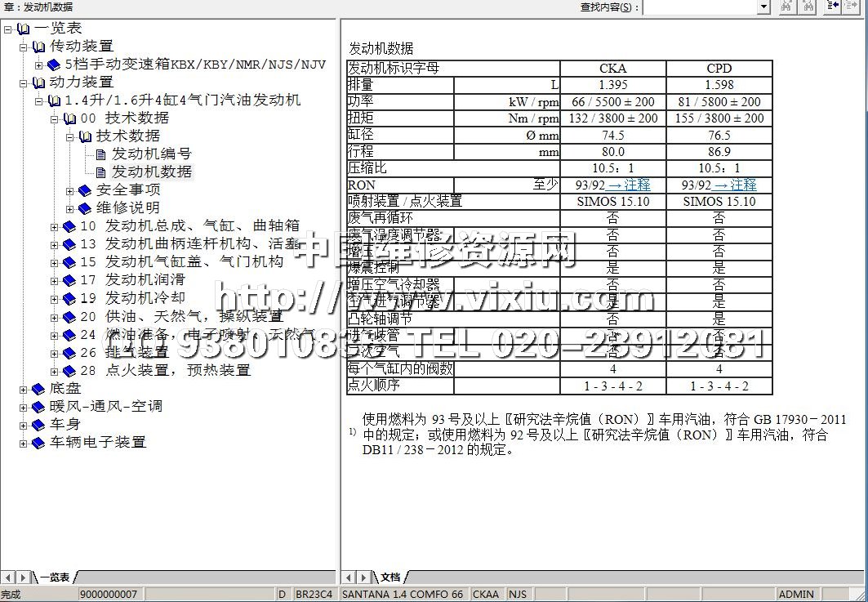Click the blue book icon beside 车身
This screenshot has height=602, width=868.
(x=38, y=425)
